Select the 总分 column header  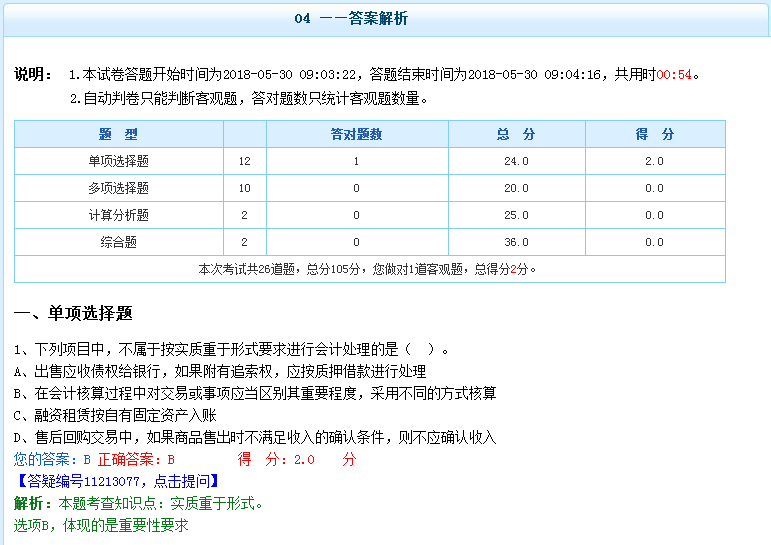tap(516, 134)
